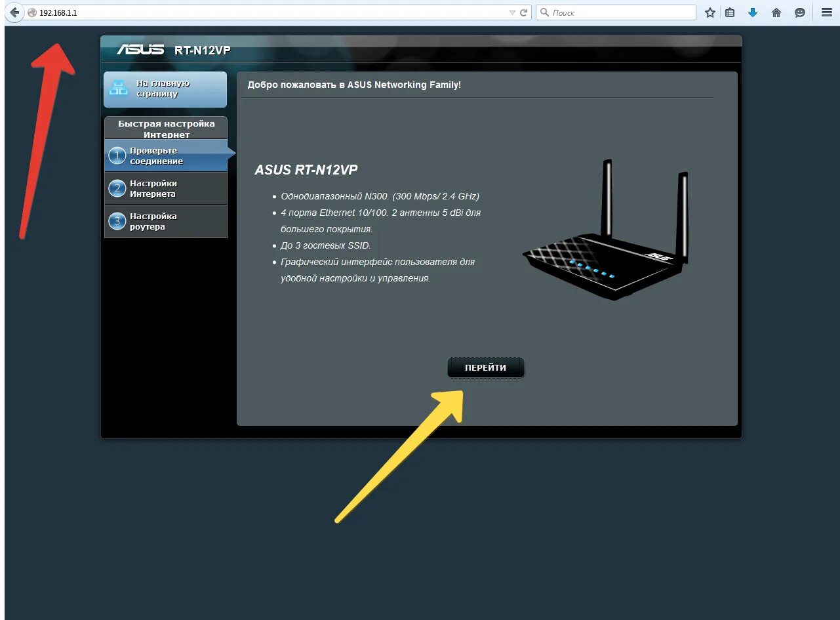
Task: Click the step 2 number circle
Action: (117, 189)
